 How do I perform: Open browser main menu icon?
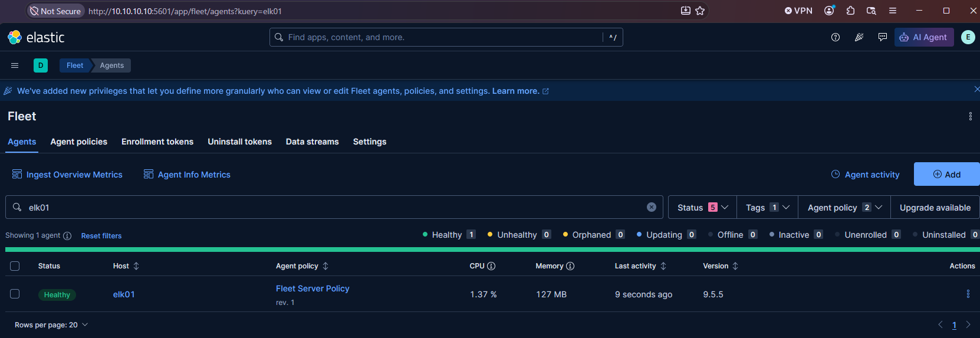(893, 11)
